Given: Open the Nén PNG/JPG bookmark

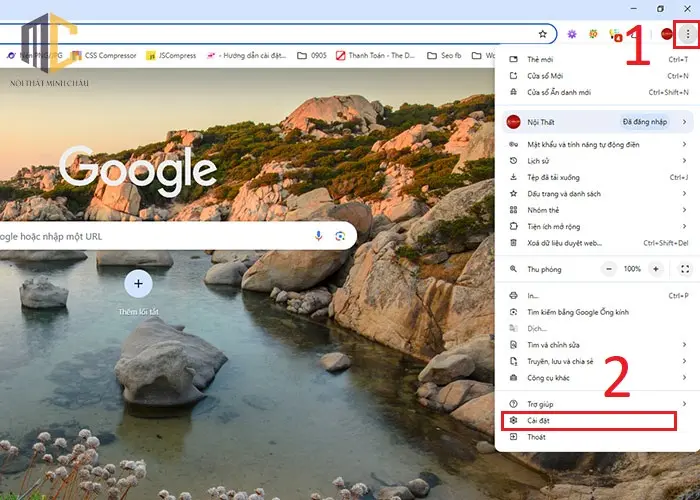Looking at the screenshot, I should pyautogui.click(x=34, y=55).
